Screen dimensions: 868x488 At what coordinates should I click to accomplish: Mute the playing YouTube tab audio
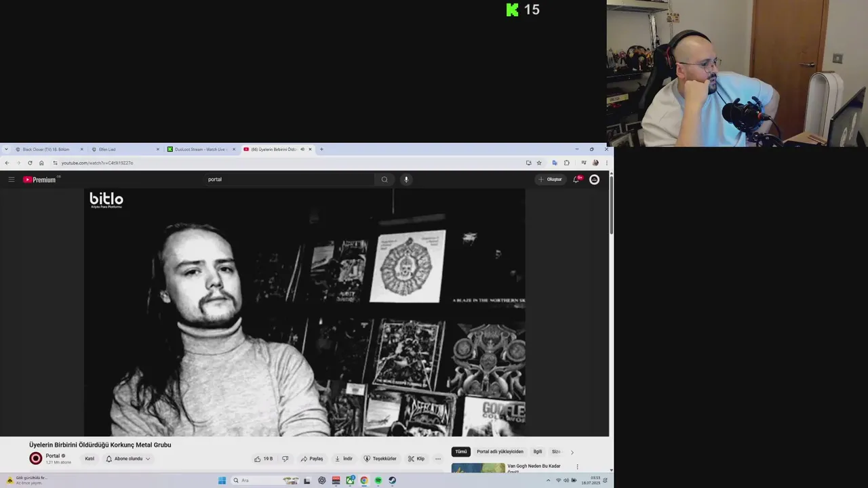pos(302,149)
